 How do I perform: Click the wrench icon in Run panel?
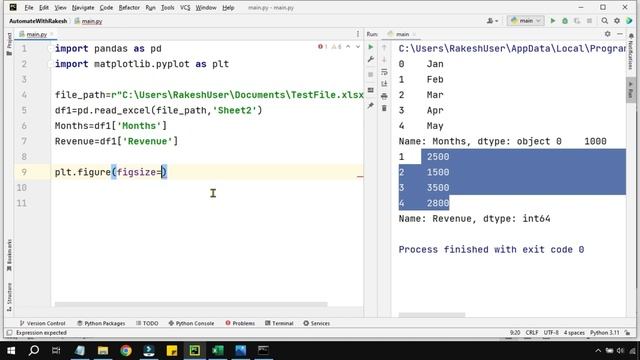[x=371, y=60]
